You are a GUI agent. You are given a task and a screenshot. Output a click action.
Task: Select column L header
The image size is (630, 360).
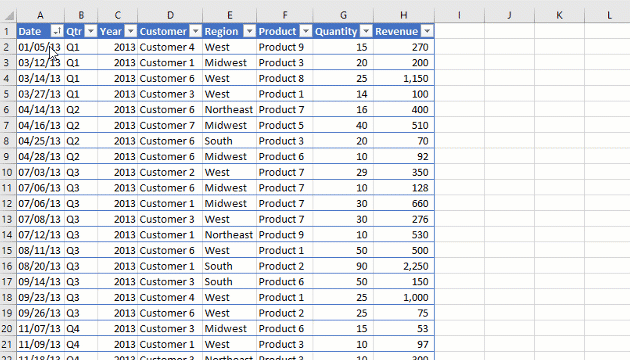608,15
